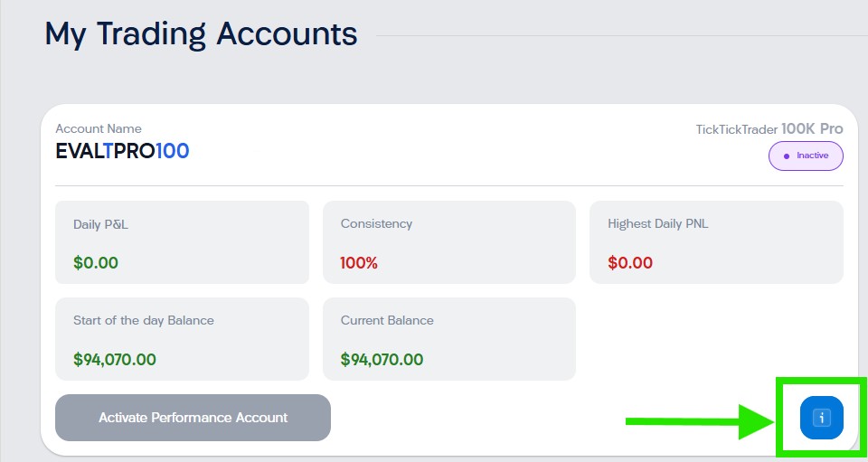Click the Start of day $94,070.00 amount

(x=115, y=359)
